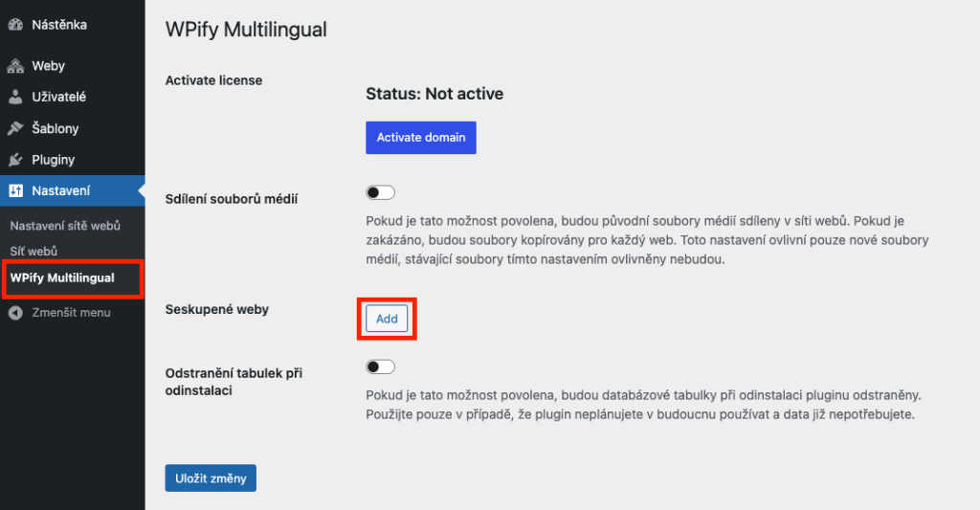The width and height of the screenshot is (980, 510).
Task: Save settings with Uložit změny button
Action: pyautogui.click(x=211, y=478)
